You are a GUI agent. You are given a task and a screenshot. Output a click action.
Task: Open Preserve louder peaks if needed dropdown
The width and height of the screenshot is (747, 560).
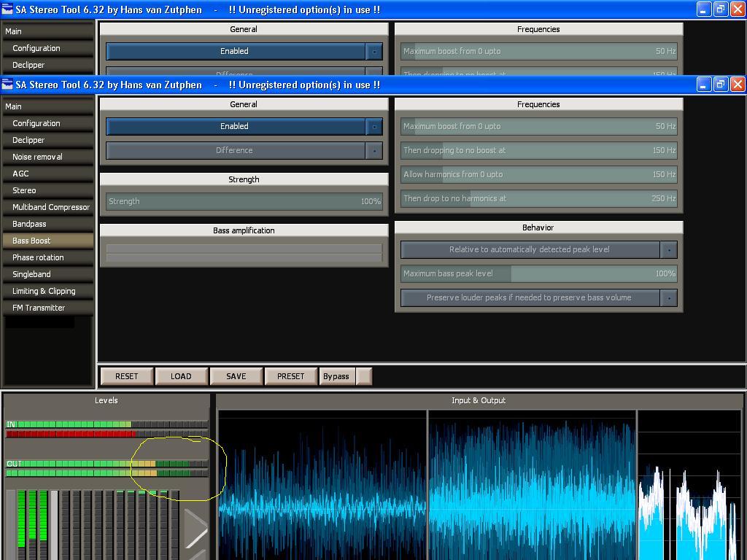click(x=530, y=297)
